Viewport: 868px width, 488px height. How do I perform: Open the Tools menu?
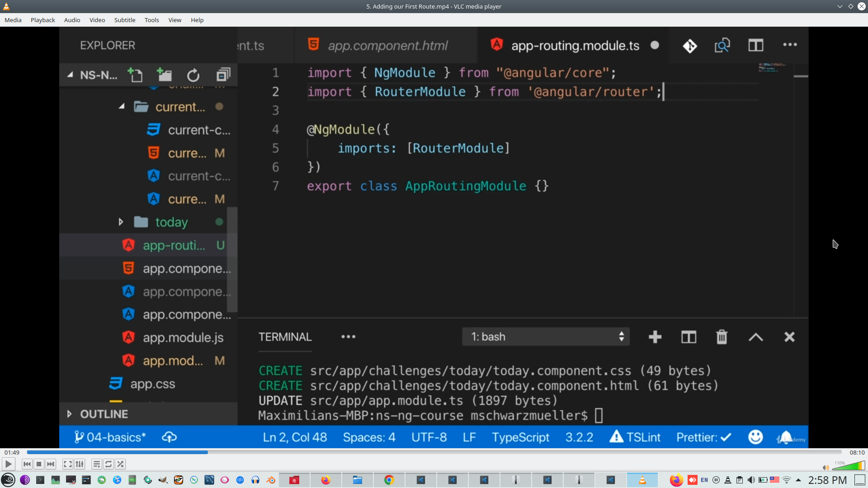151,20
